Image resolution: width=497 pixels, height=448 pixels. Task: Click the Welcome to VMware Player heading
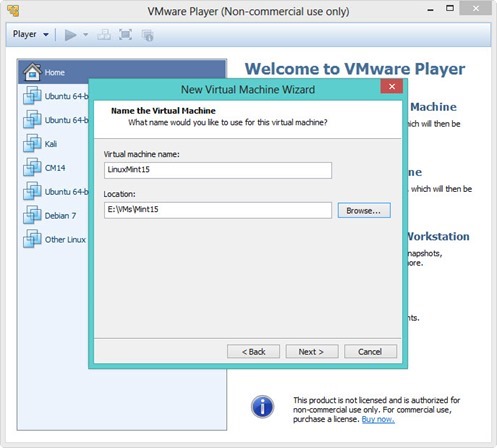(x=355, y=69)
